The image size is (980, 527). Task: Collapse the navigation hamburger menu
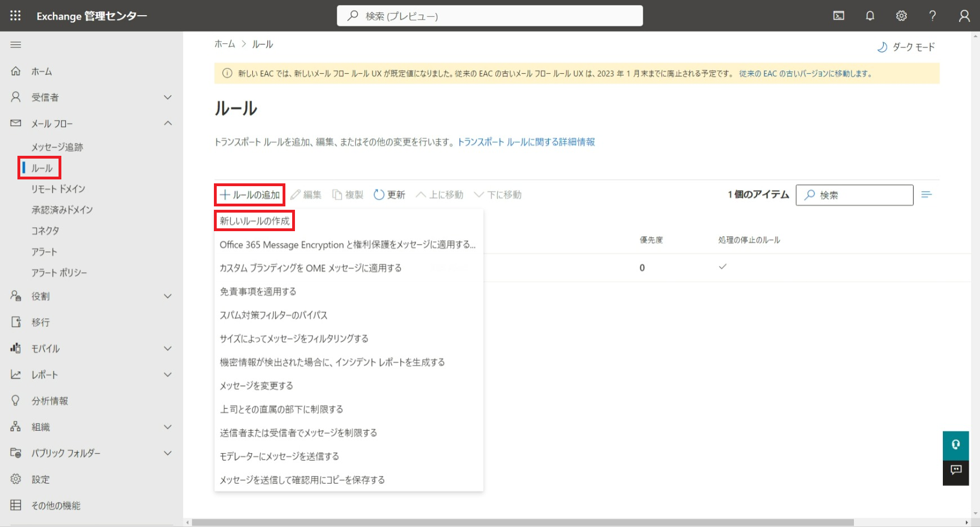click(16, 44)
